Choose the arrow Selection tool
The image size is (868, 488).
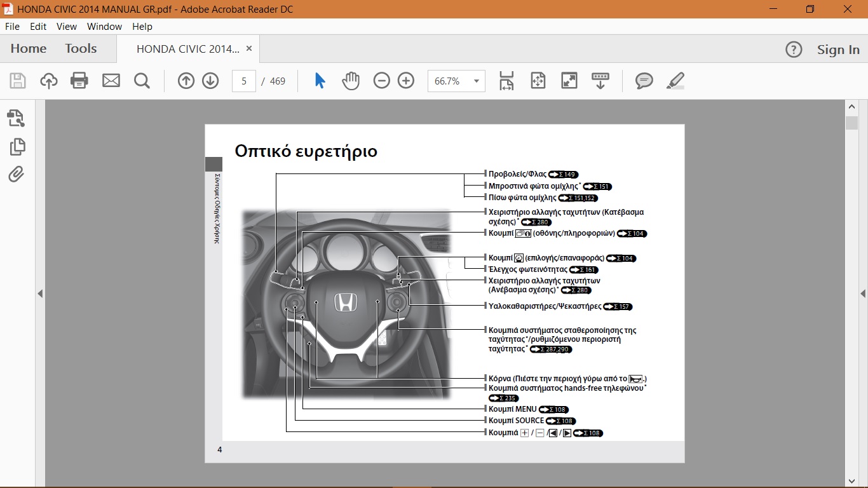(x=320, y=81)
